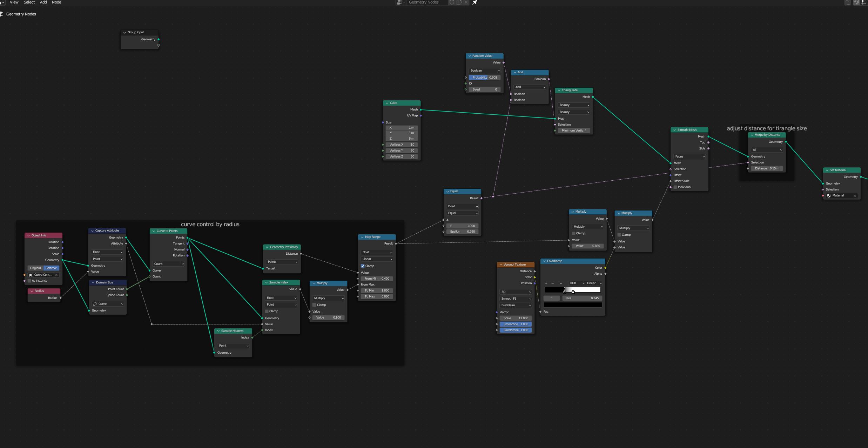The image size is (868, 448).
Task: Open Count mode dropdown in Curve to Points
Action: [168, 264]
